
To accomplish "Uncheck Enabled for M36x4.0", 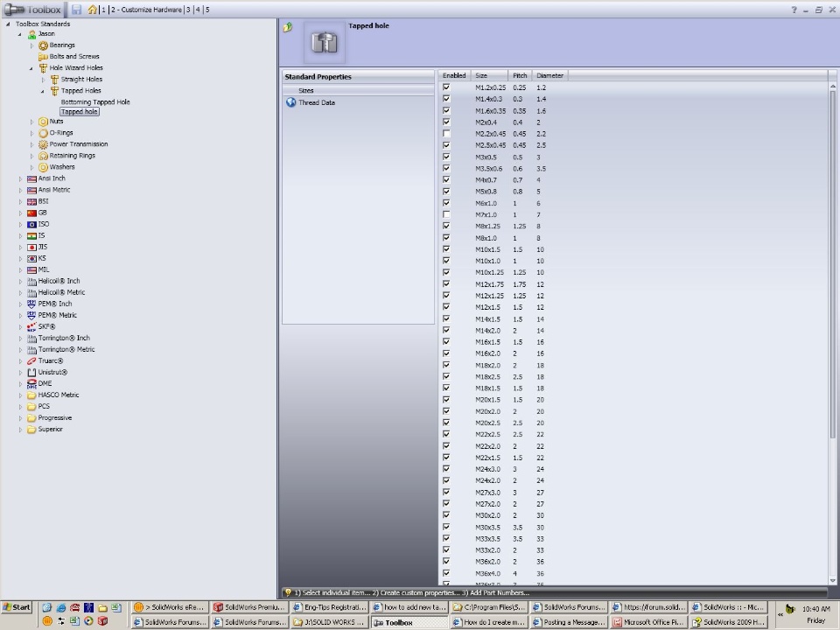I will tap(446, 572).
